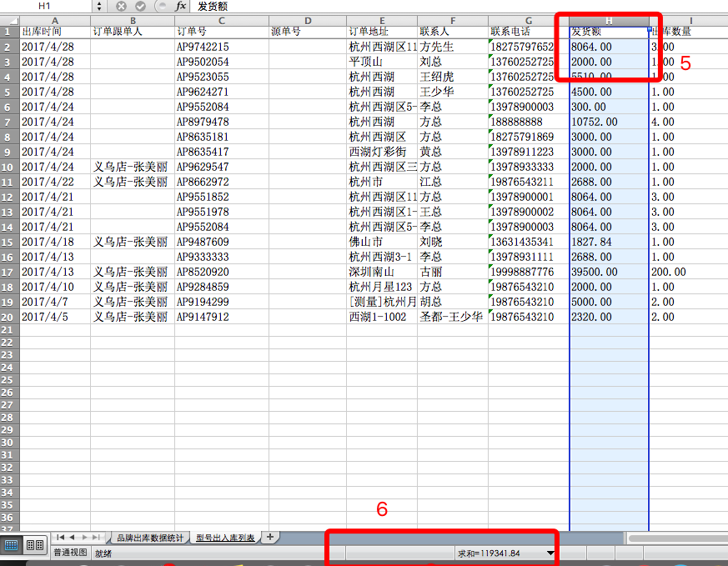Click the quantity cell 200.00
Image resolution: width=728 pixels, height=566 pixels.
point(689,272)
